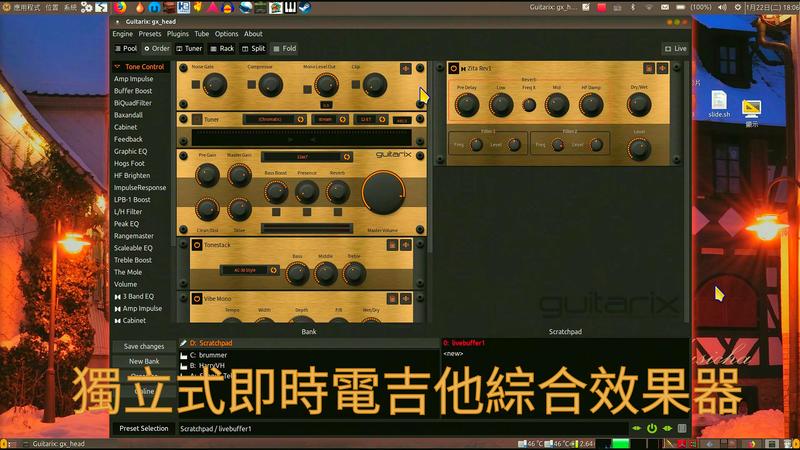Screen dimensions: 800x450
Task: Click the right green arrow icon in status bar
Action: (x=667, y=429)
